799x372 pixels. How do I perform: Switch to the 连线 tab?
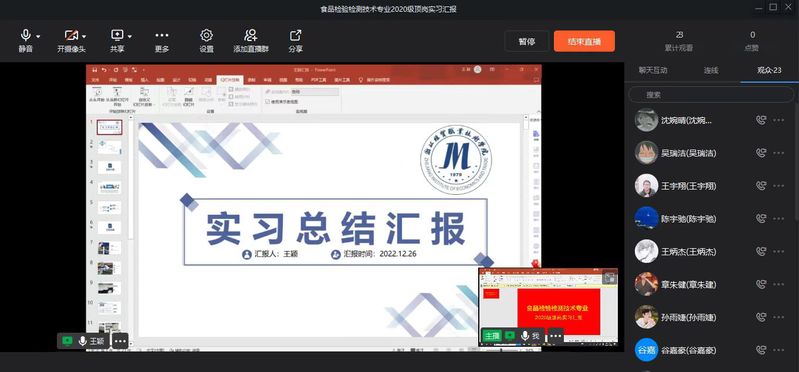711,70
